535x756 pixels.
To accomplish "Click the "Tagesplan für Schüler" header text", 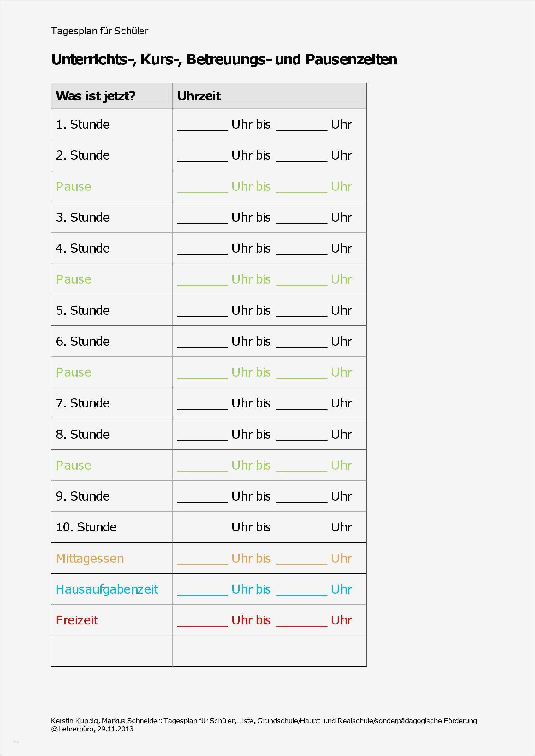I will [99, 31].
